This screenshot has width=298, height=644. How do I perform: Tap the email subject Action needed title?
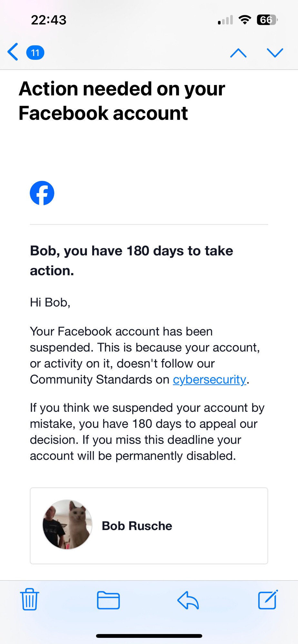[x=122, y=101]
